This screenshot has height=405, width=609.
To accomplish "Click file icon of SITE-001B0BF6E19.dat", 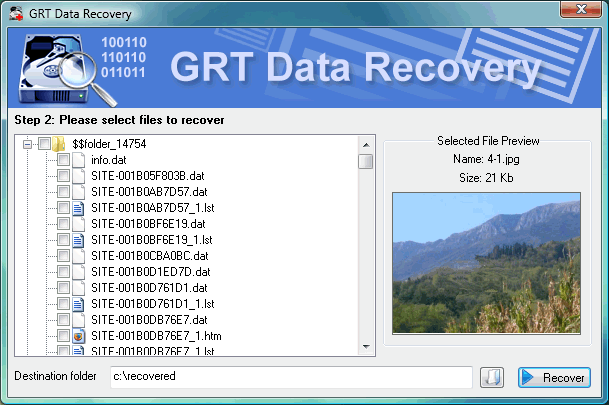I will [78, 224].
